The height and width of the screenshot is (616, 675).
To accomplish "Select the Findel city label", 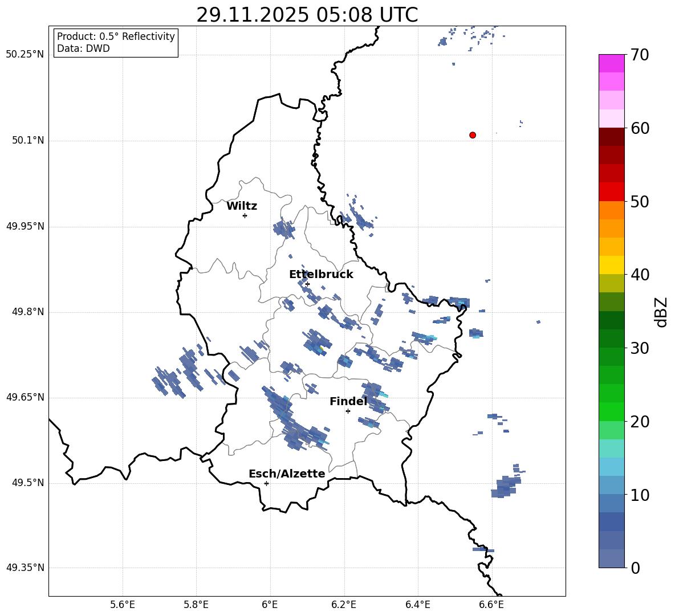I will click(348, 401).
